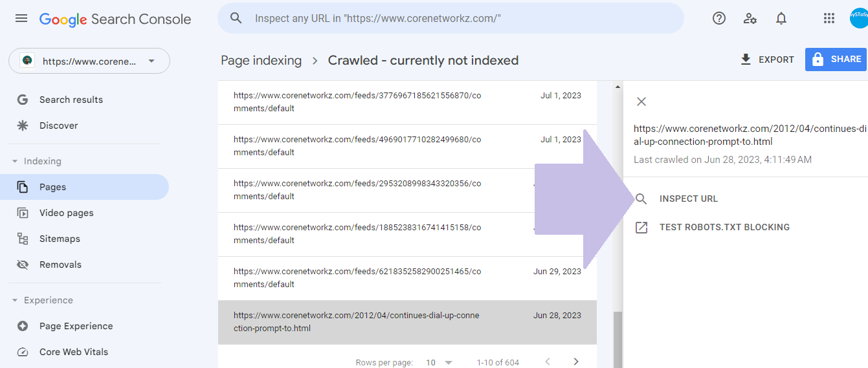Open the account profile avatar

point(859,18)
